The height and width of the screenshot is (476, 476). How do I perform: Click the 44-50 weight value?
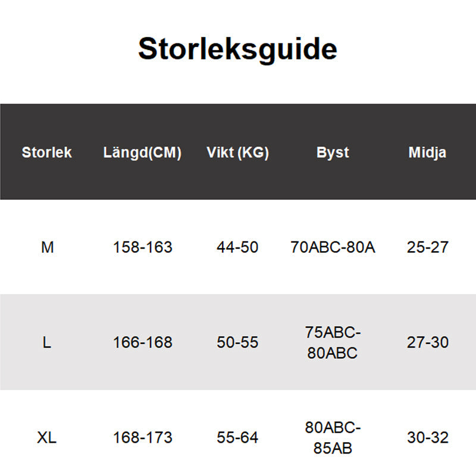point(237,248)
